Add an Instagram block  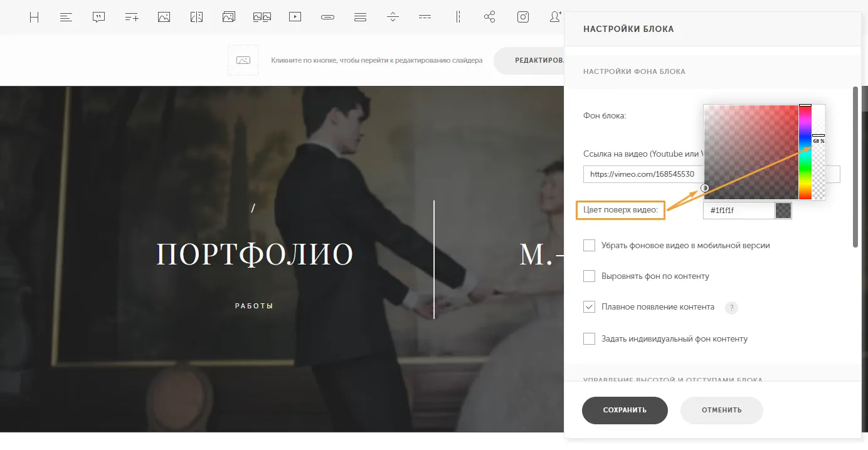[523, 18]
